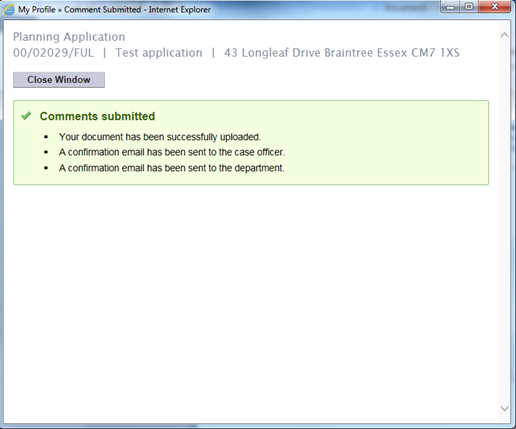Click the green checkmark success icon
516x429 pixels.
click(x=26, y=116)
